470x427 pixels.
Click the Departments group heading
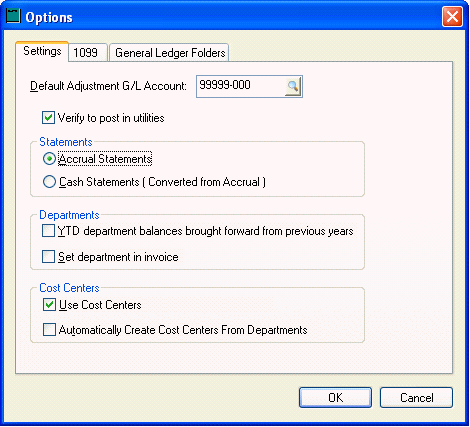69,215
